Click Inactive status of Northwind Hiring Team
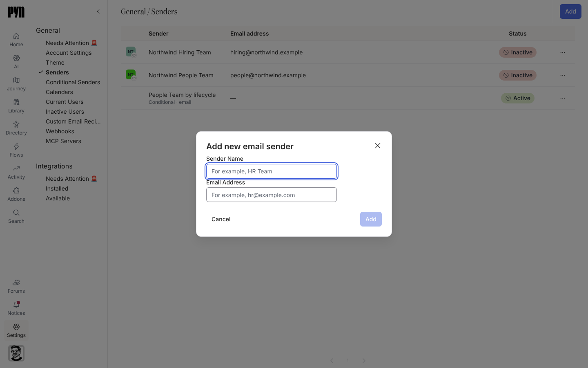This screenshot has height=368, width=588. click(518, 52)
